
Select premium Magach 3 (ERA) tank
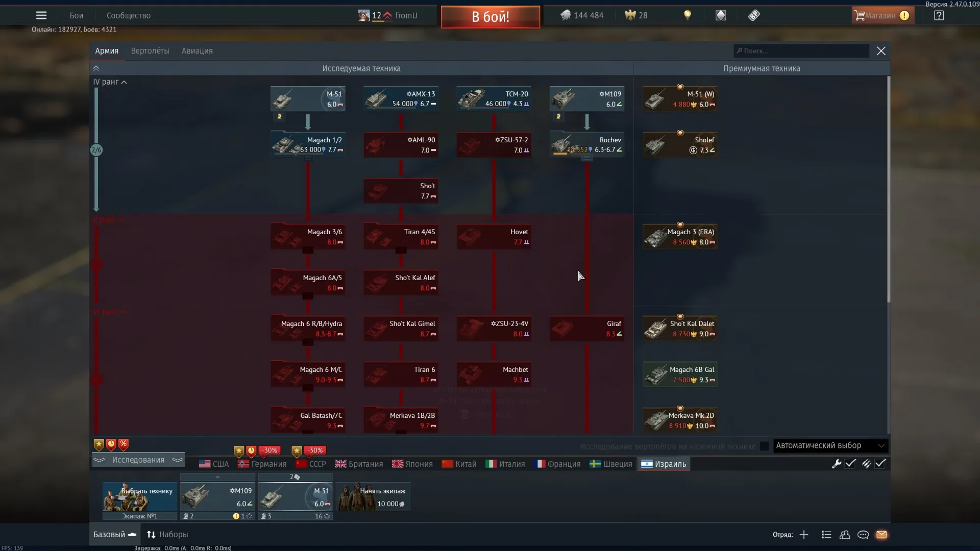(680, 237)
